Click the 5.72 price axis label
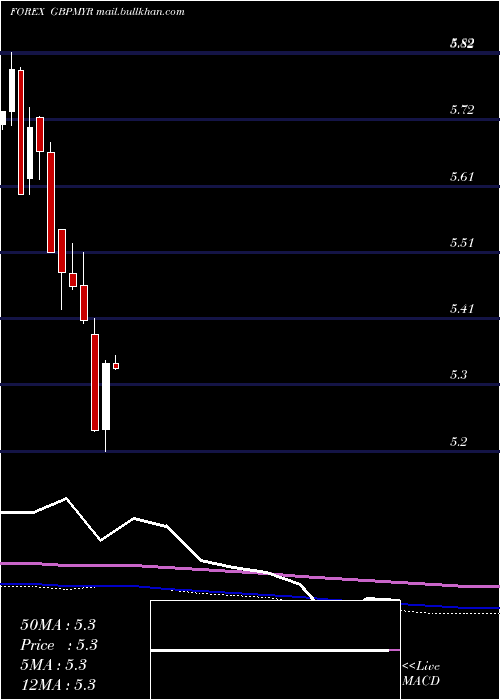Image resolution: width=500 pixels, height=700 pixels. click(462, 109)
